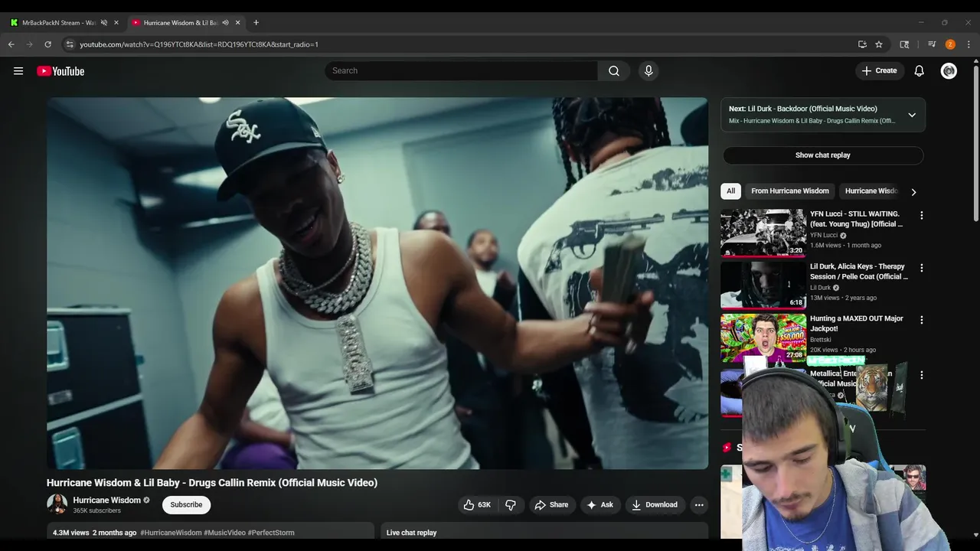Image resolution: width=980 pixels, height=551 pixels.
Task: Click the YFN Lucci - STILL WAITING title
Action: [856, 219]
